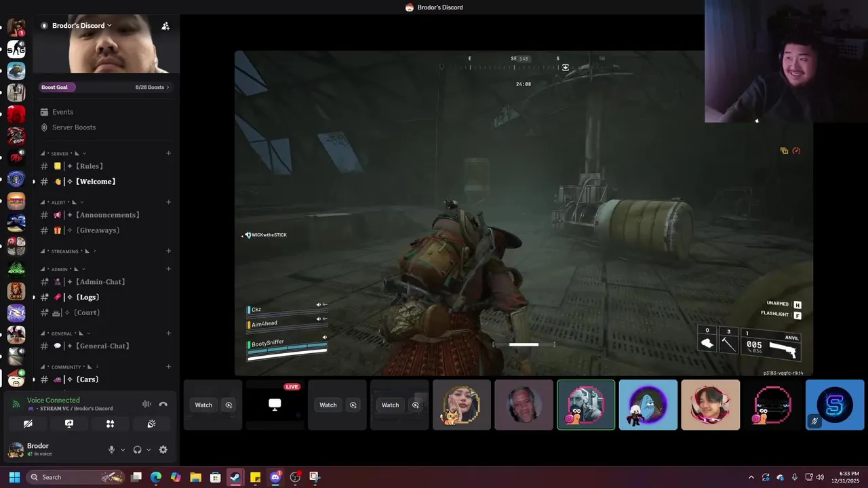Collapse the GENERAL channel category
868x488 pixels.
(x=66, y=333)
